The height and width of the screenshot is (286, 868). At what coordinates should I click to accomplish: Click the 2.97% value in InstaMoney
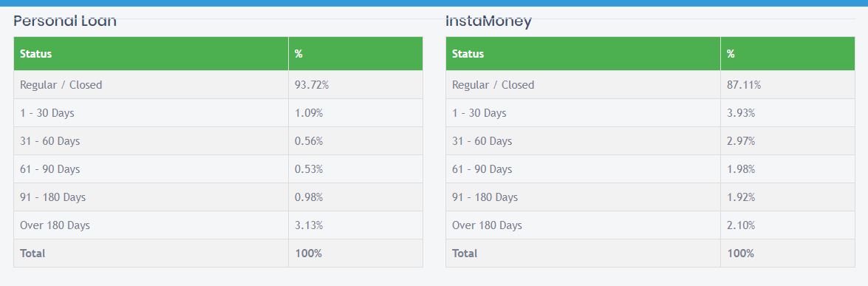pos(741,141)
